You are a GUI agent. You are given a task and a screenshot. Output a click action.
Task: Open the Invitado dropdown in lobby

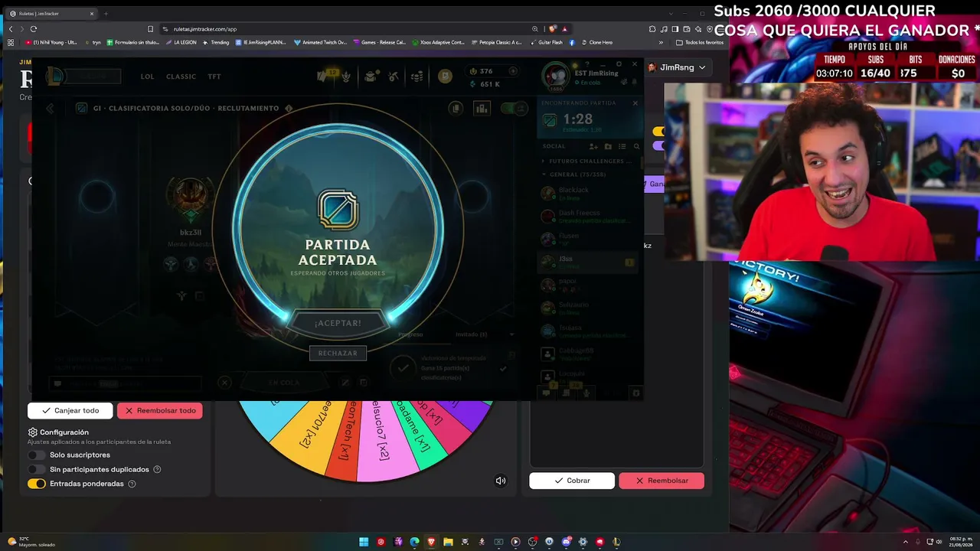(x=485, y=334)
